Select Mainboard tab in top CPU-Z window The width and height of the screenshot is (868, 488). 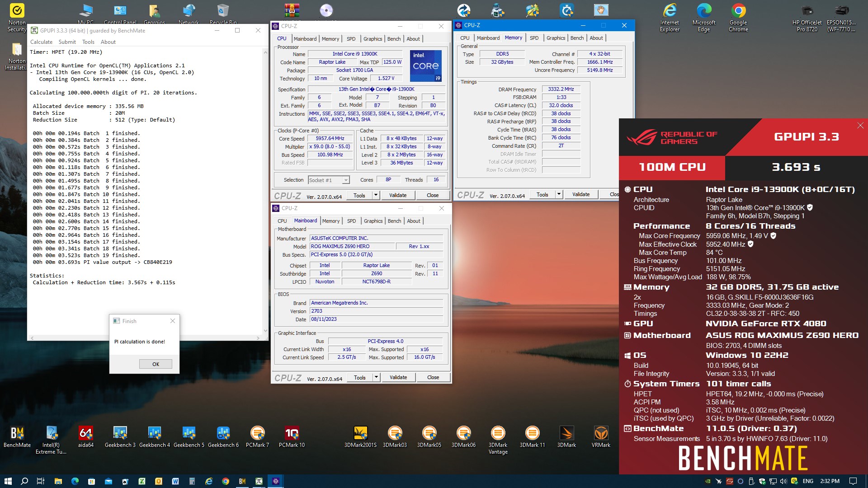tap(305, 39)
